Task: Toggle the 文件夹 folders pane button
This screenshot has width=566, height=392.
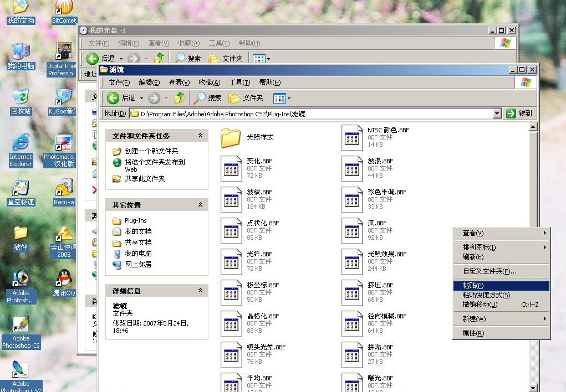Action: 246,98
